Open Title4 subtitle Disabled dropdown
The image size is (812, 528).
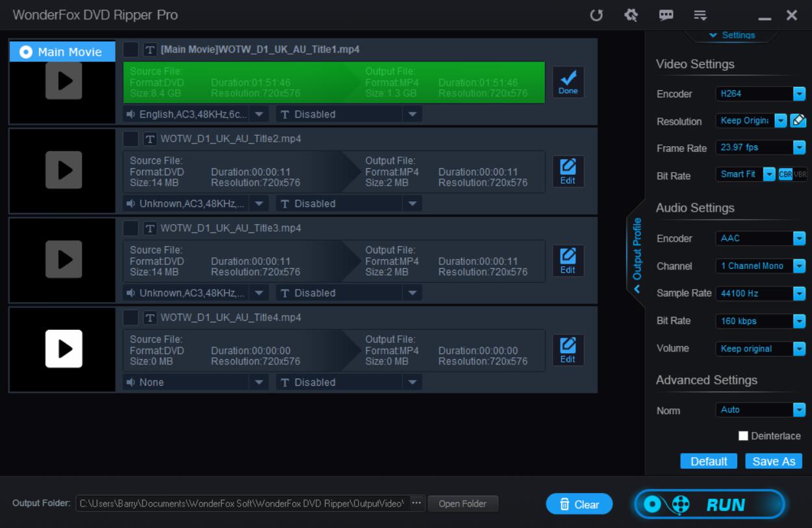[349, 382]
